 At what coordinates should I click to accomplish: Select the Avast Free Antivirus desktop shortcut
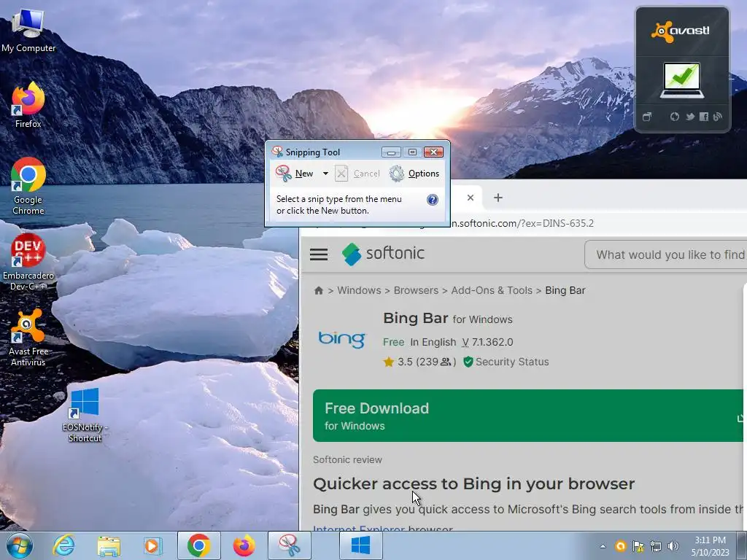[x=28, y=338]
